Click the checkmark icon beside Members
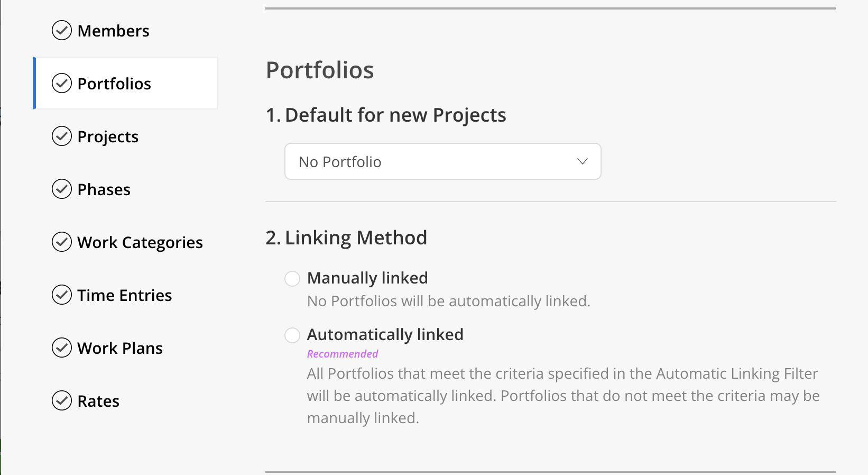 (x=62, y=30)
